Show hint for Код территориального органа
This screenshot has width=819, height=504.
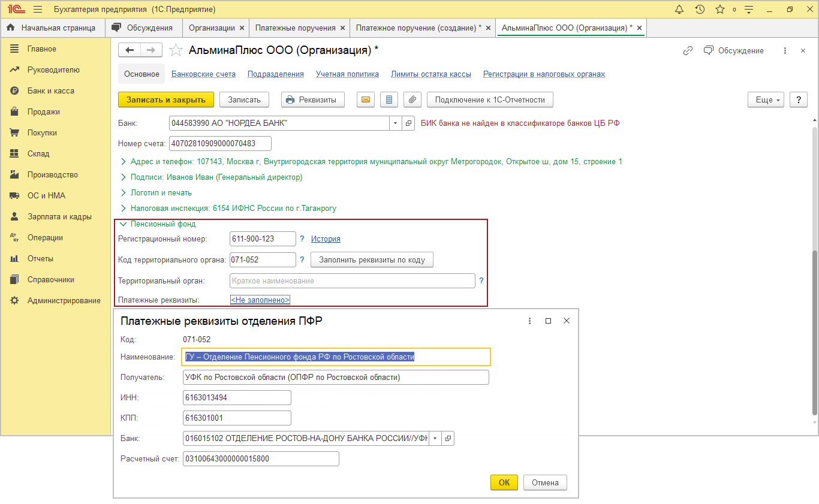[x=302, y=259]
